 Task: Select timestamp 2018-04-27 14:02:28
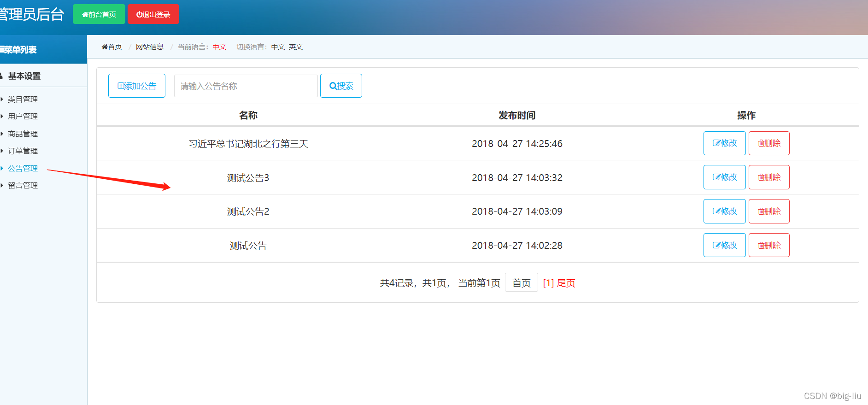[x=517, y=246]
